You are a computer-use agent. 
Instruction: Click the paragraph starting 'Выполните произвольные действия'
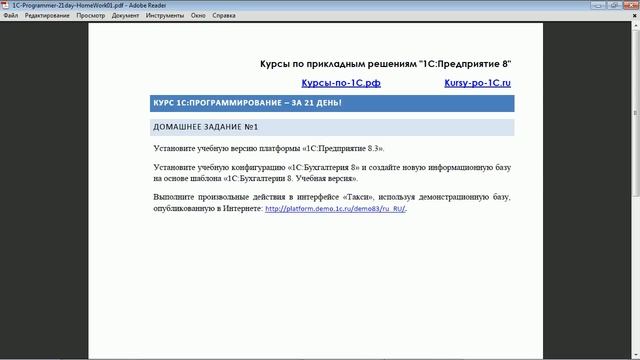point(332,203)
